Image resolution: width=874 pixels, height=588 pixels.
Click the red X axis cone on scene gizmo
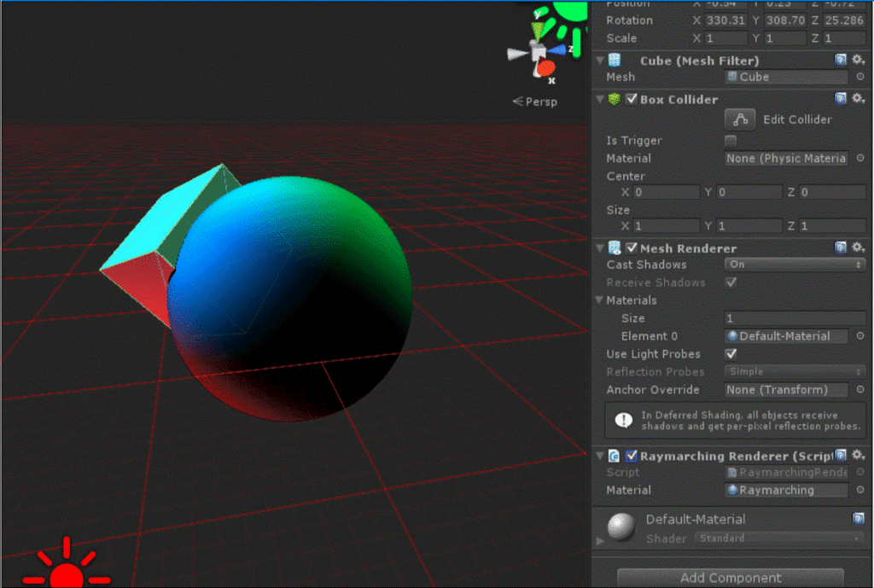coord(545,68)
